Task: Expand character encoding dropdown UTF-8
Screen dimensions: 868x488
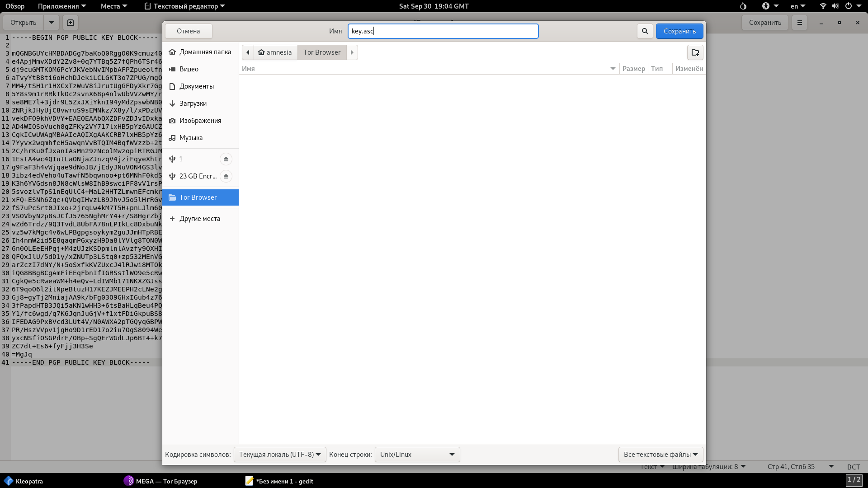Action: tap(279, 455)
